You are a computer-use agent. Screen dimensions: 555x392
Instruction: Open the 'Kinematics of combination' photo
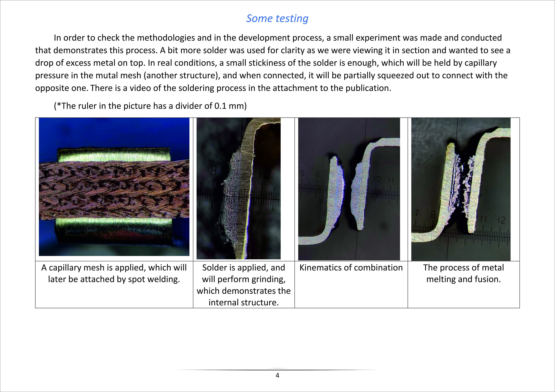click(349, 189)
